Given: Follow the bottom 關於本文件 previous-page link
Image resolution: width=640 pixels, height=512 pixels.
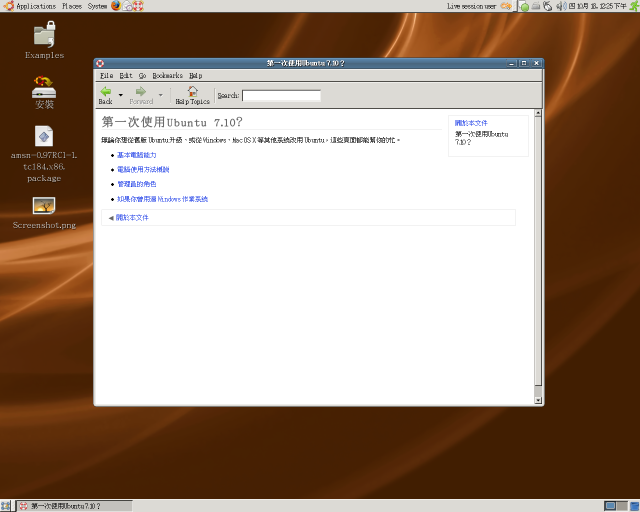Looking at the screenshot, I should tap(132, 218).
